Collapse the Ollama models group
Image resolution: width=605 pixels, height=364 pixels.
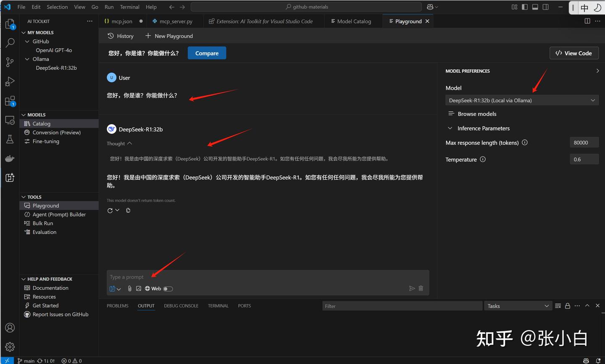27,59
